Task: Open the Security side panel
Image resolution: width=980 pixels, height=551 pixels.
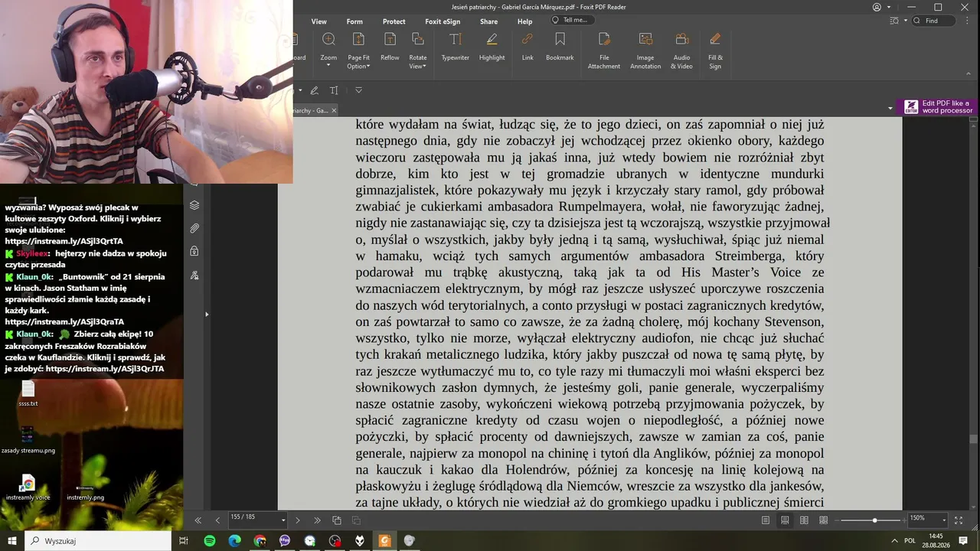Action: (x=194, y=251)
